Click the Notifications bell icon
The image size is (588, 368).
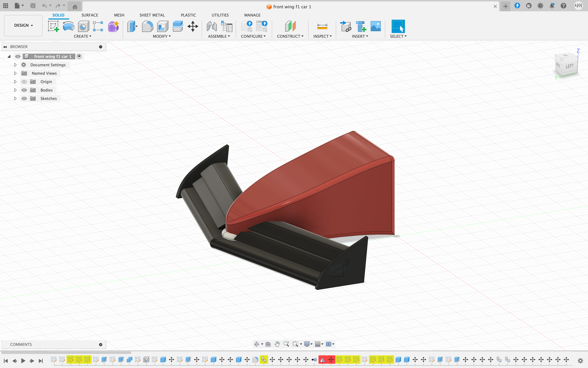(x=552, y=6)
